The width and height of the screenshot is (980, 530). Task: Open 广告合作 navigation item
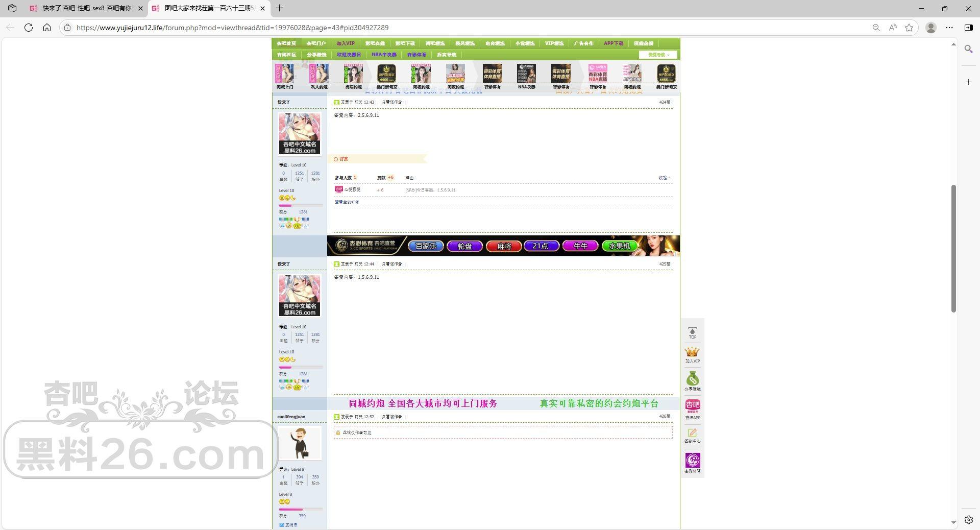[583, 43]
